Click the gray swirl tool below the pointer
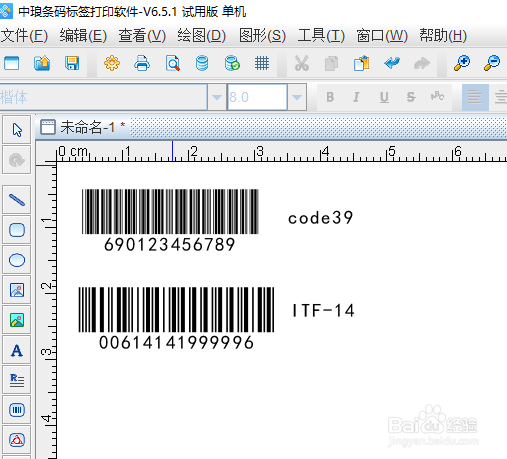Screen dimensions: 507x459 point(17,160)
